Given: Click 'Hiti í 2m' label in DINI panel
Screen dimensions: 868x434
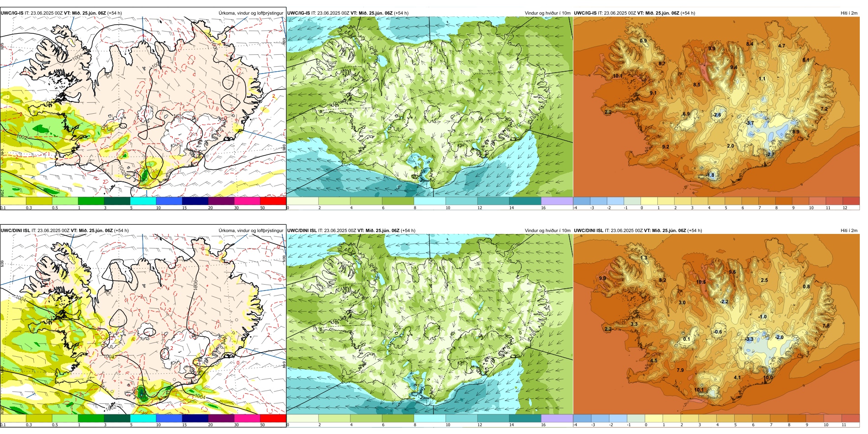Looking at the screenshot, I should coord(849,231).
